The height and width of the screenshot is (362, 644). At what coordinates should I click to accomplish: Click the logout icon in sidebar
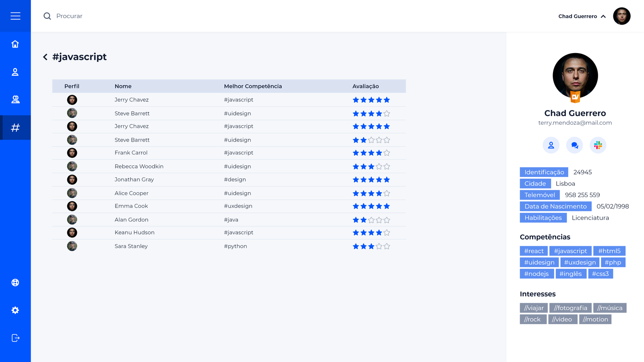point(15,338)
